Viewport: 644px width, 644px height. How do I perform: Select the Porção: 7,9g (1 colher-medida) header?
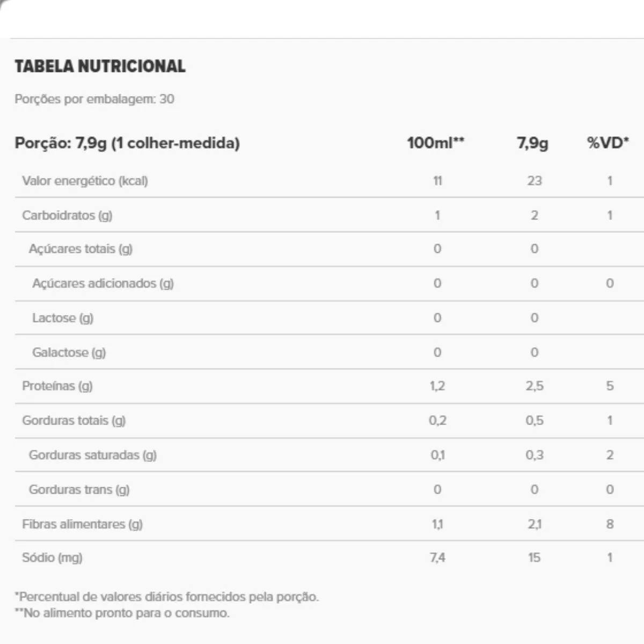(x=127, y=143)
